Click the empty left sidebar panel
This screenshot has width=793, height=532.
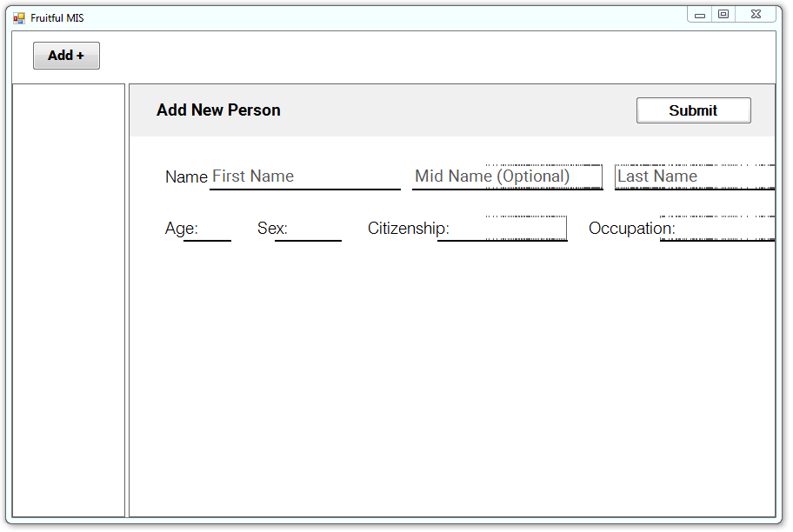tap(69, 301)
